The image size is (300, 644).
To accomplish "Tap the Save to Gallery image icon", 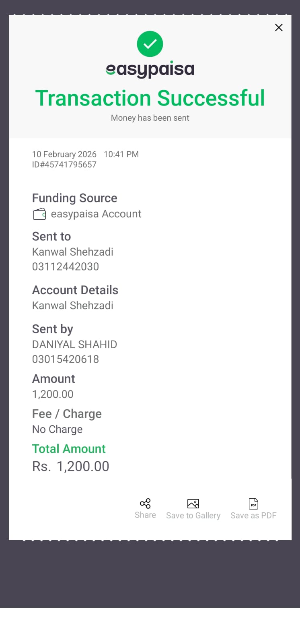I will [193, 504].
